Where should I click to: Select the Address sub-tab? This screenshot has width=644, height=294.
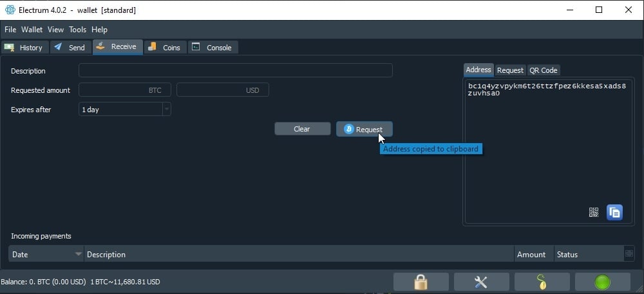coord(478,70)
